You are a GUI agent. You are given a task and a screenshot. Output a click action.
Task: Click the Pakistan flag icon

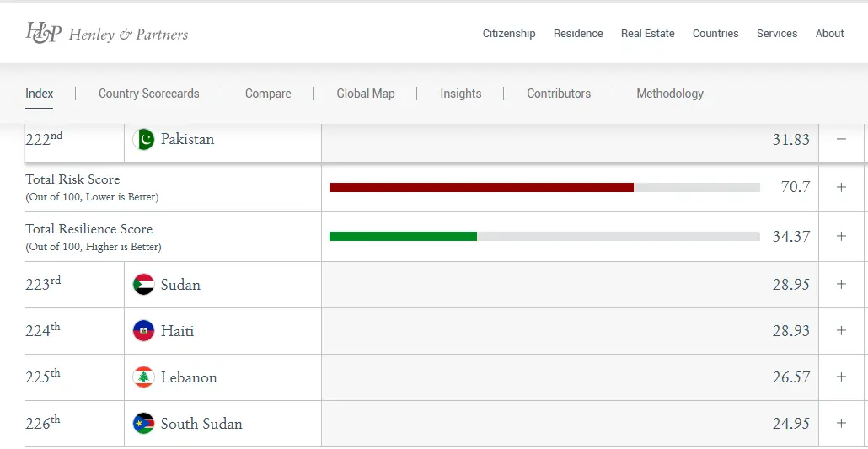[143, 139]
